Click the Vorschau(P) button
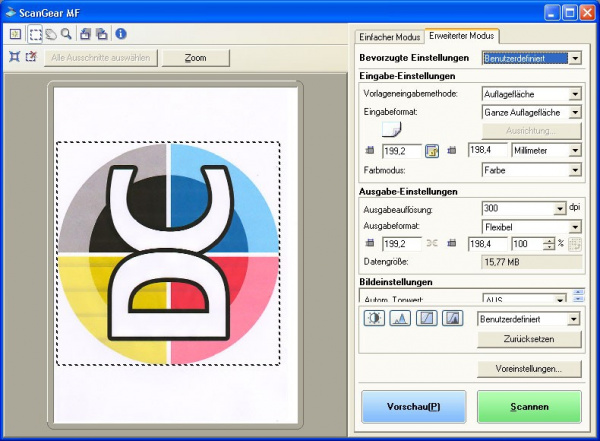Screen dimensions: 600x441 pos(414,407)
